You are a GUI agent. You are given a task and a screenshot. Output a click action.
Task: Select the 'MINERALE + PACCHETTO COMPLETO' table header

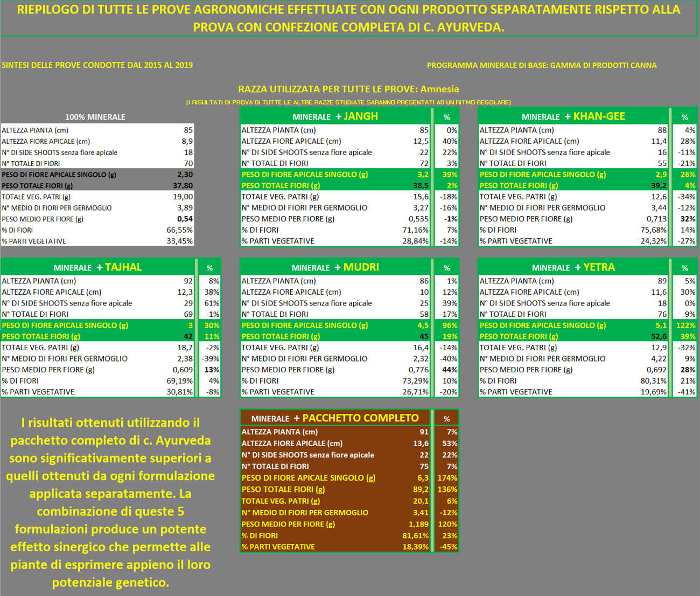click(x=335, y=418)
